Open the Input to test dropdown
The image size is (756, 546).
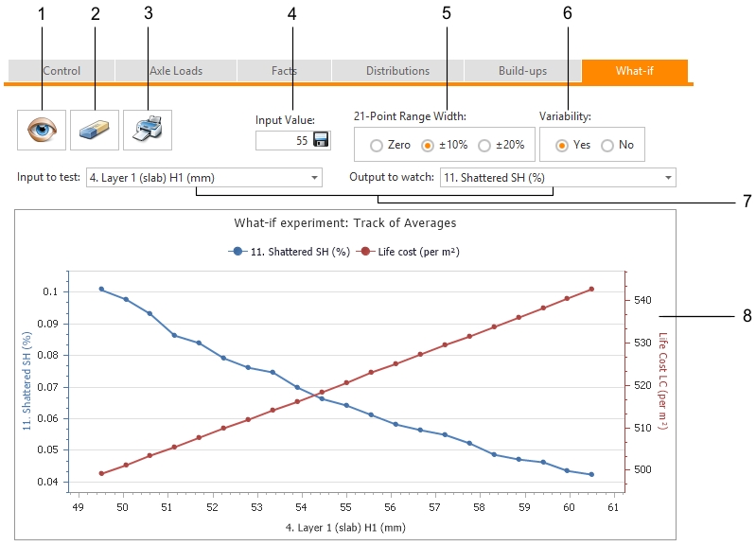tap(202, 177)
